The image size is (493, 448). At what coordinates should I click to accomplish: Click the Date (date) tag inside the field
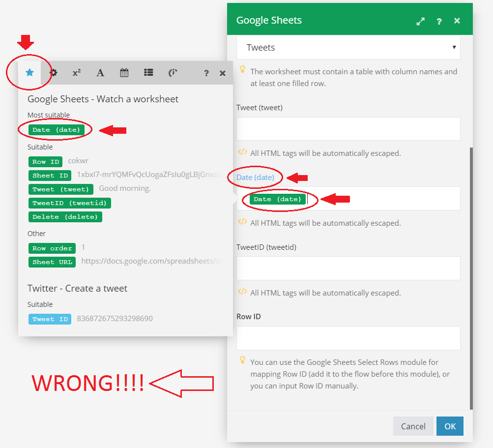(x=277, y=199)
